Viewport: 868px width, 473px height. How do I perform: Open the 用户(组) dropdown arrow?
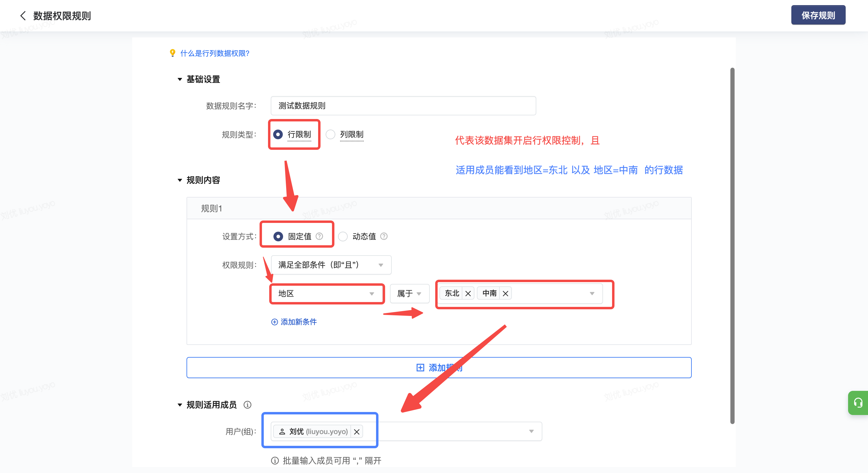pyautogui.click(x=531, y=432)
